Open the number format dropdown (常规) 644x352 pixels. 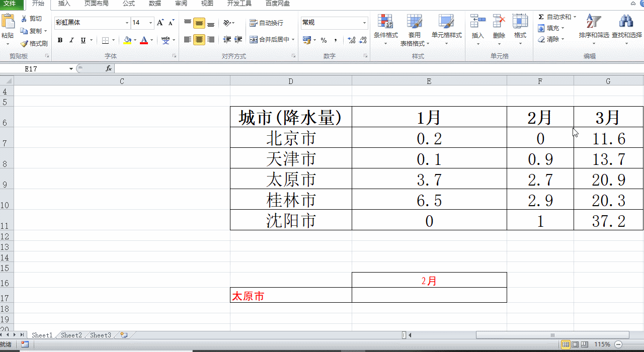[364, 23]
